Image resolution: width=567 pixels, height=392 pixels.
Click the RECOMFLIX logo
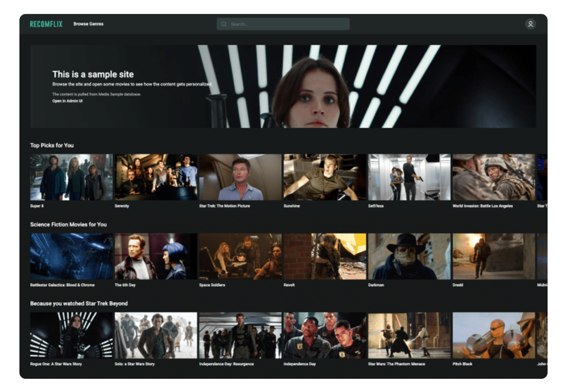tap(46, 24)
